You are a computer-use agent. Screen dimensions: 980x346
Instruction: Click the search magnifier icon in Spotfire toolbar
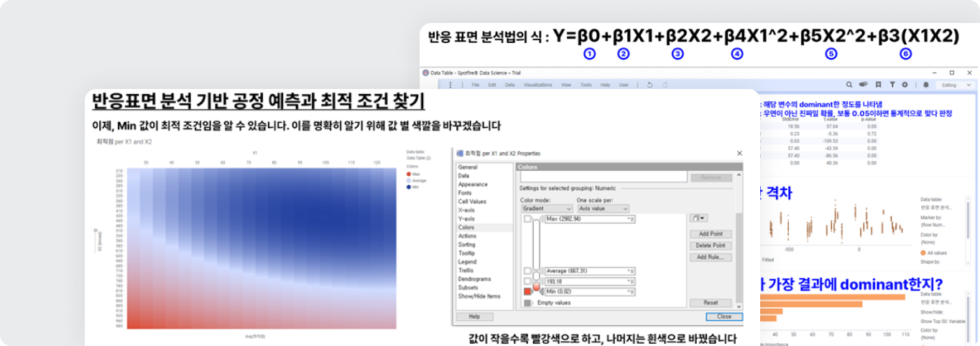849,85
